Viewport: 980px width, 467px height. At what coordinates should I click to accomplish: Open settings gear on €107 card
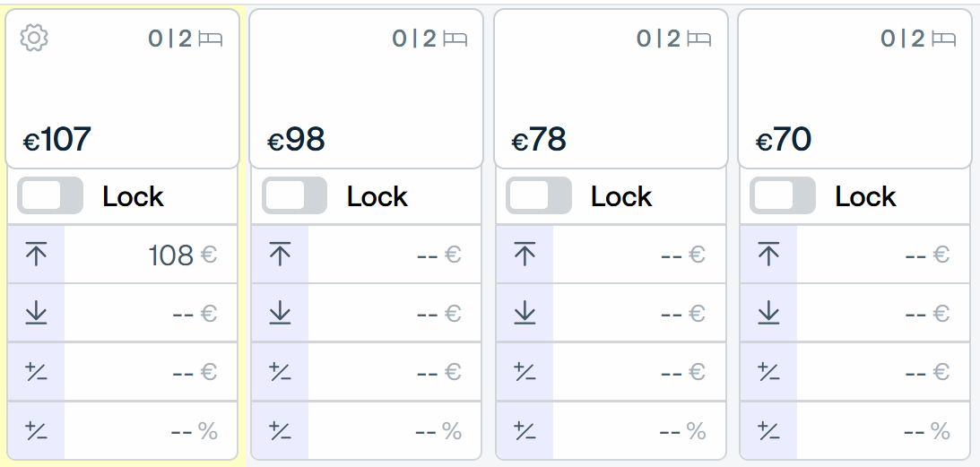point(34,39)
